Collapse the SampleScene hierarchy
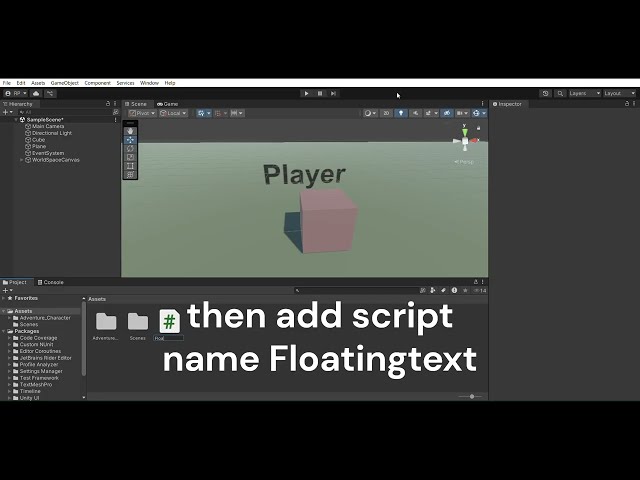The image size is (640, 480). tap(16, 120)
